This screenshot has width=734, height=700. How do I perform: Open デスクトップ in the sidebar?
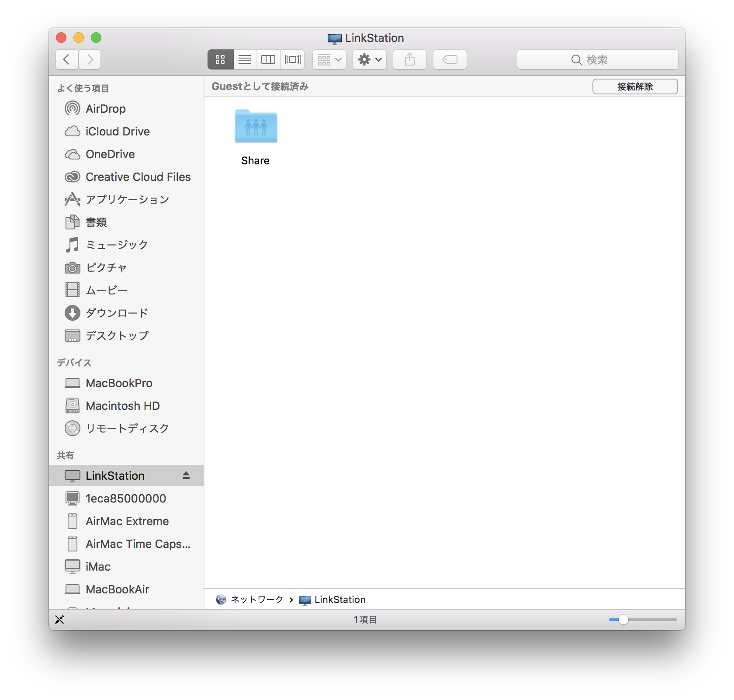(x=126, y=336)
